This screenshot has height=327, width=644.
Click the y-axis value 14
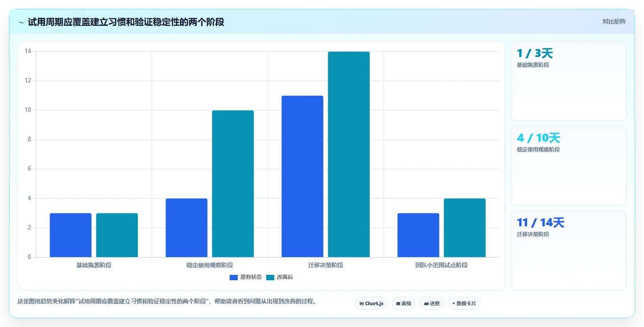coord(28,51)
